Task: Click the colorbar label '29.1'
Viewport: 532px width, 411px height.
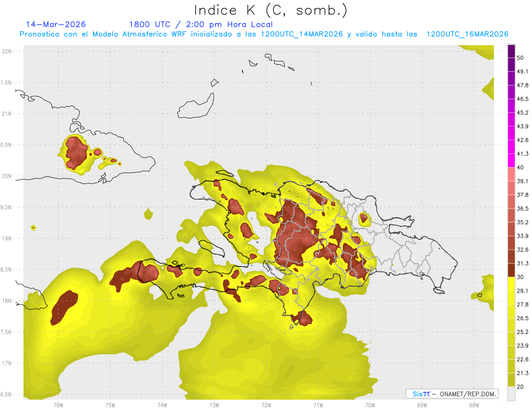Action: coord(523,291)
